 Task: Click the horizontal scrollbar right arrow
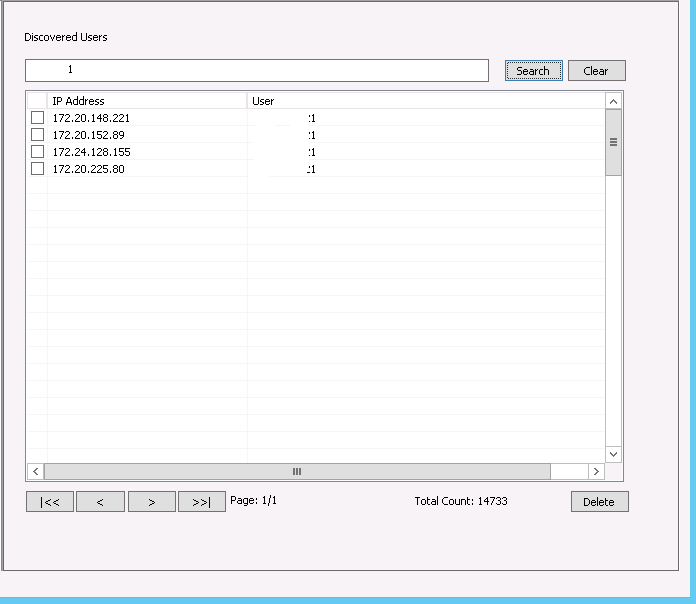[x=596, y=471]
